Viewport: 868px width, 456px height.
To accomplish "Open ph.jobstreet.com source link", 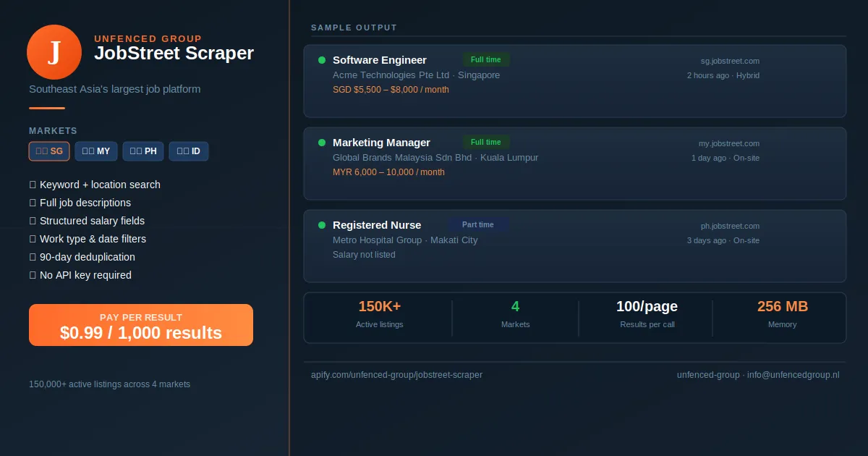I will point(730,226).
